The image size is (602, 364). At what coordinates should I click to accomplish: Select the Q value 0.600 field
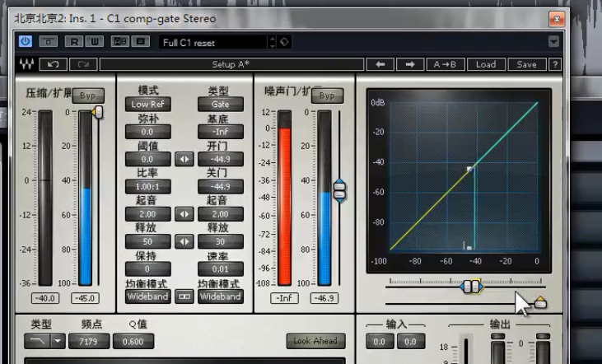[133, 341]
